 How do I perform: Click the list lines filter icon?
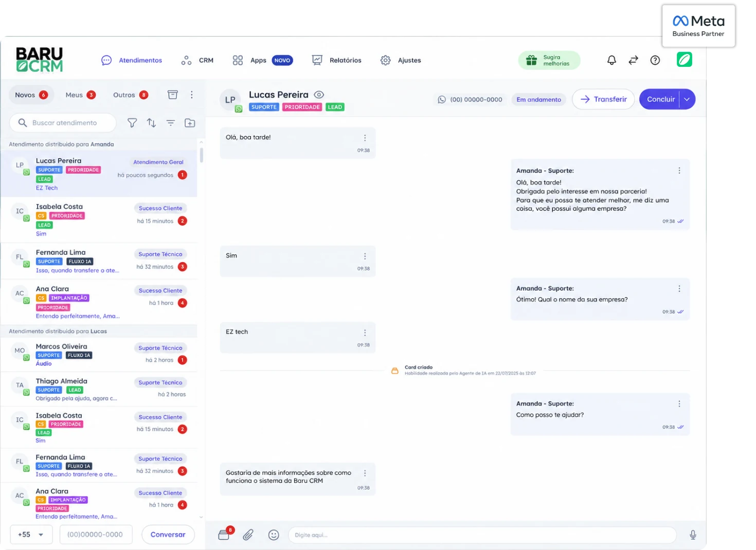pyautogui.click(x=170, y=123)
